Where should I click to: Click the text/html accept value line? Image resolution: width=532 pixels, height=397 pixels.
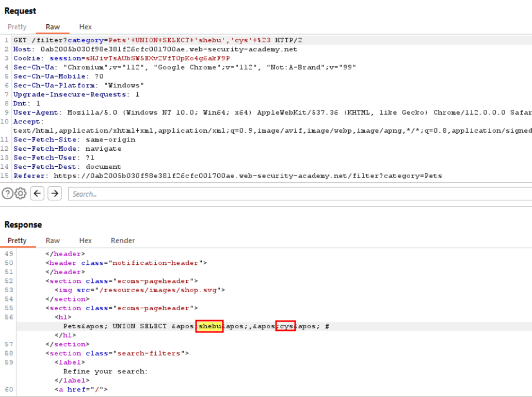tap(272, 131)
